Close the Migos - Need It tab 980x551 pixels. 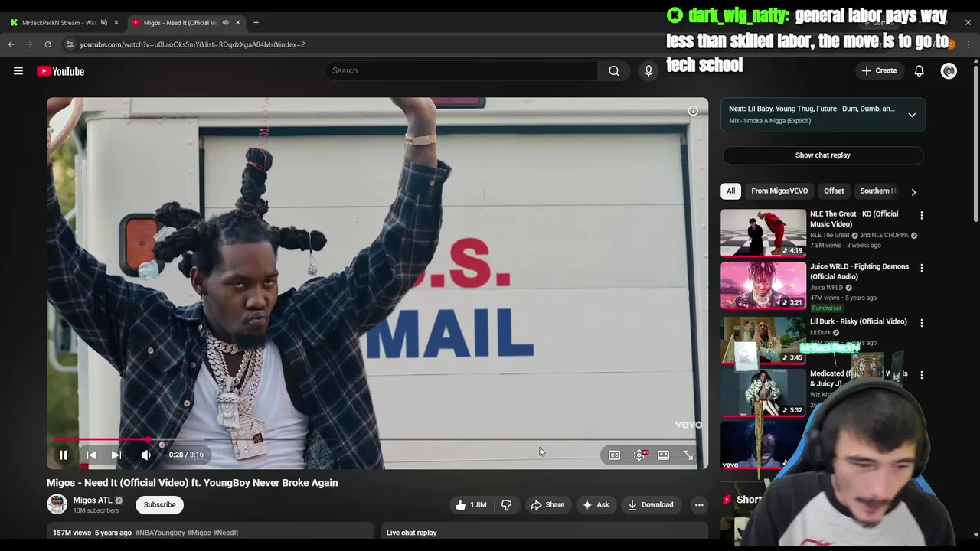(237, 23)
